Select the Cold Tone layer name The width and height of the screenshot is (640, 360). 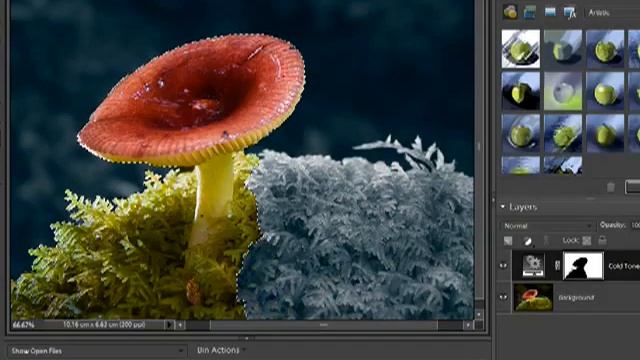pos(624,266)
